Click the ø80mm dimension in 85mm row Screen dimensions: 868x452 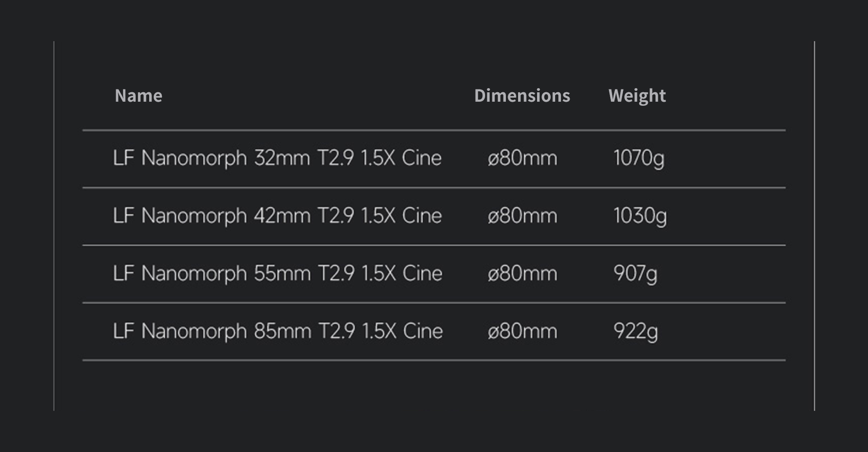tap(522, 331)
